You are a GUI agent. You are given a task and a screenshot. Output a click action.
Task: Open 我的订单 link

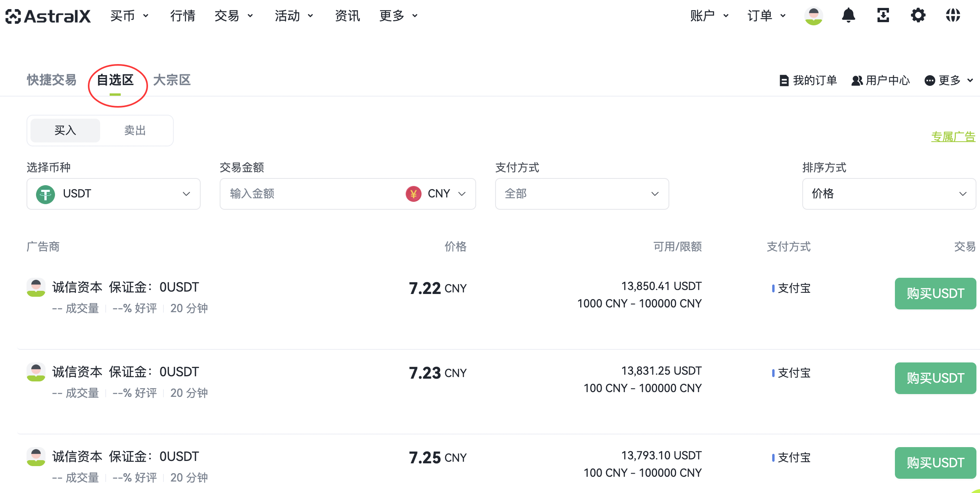(x=808, y=80)
